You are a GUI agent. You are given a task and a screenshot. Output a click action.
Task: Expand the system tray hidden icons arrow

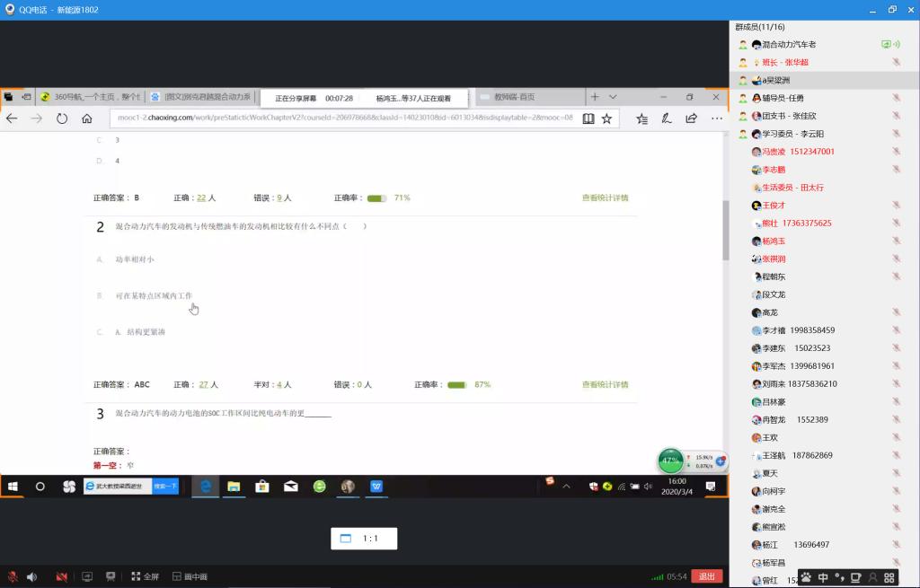point(566,487)
